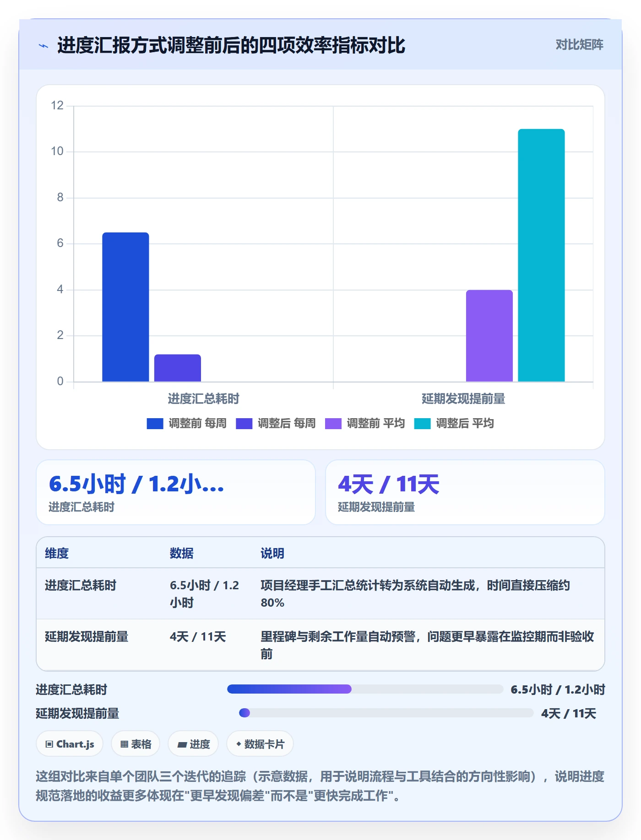Open the 4天 / 11天 data card
The image size is (641, 840).
(x=465, y=492)
